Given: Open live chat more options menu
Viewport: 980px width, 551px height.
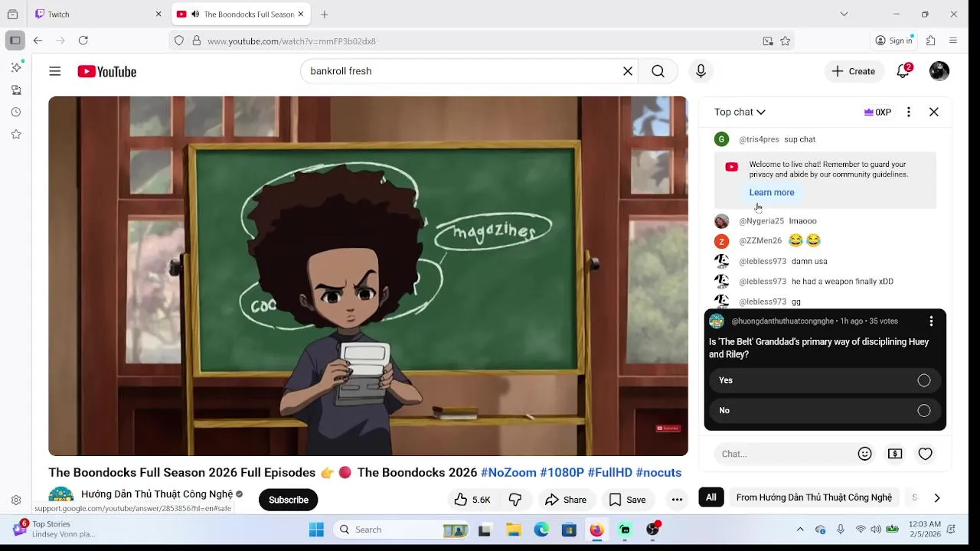Looking at the screenshot, I should pyautogui.click(x=909, y=112).
